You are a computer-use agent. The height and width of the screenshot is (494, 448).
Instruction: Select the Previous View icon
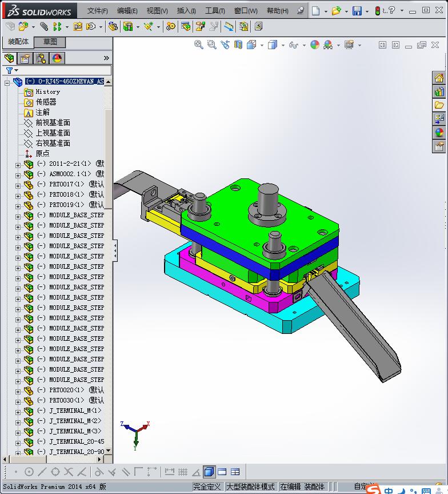(225, 45)
